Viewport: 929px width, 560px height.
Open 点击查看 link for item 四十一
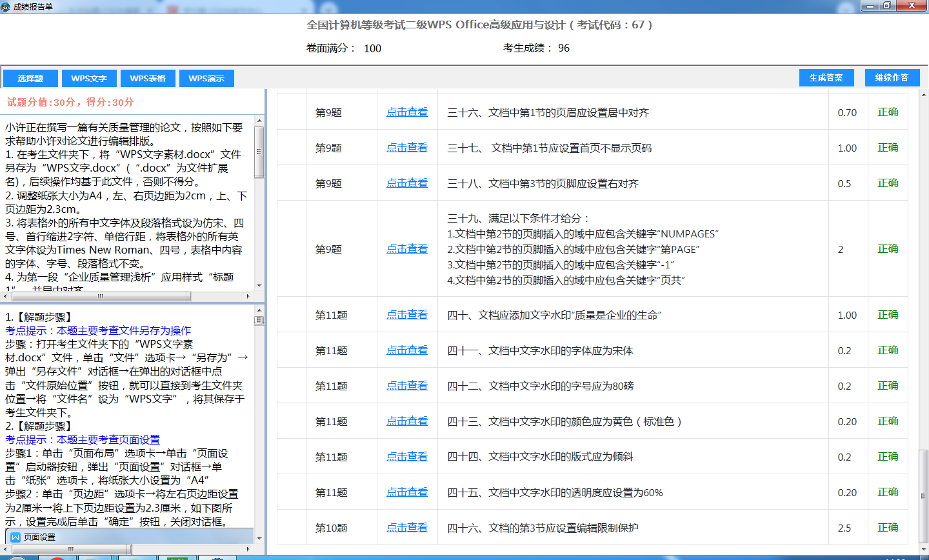[x=407, y=350]
